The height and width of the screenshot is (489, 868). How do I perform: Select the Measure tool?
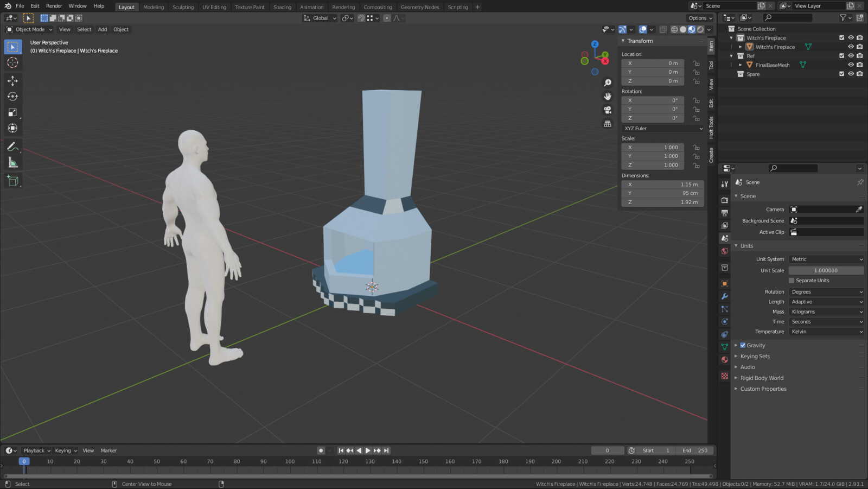[x=12, y=162]
